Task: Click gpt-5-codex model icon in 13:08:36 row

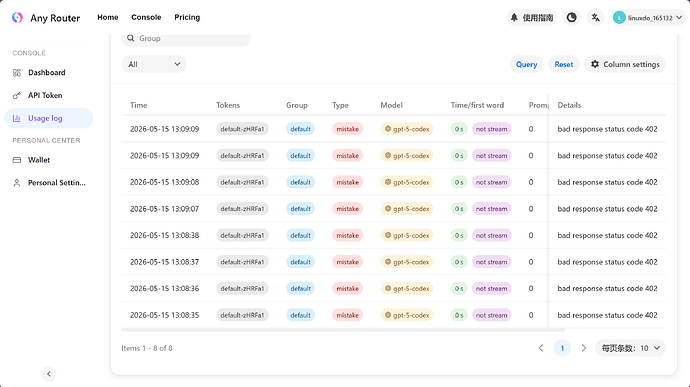Action: pyautogui.click(x=388, y=288)
